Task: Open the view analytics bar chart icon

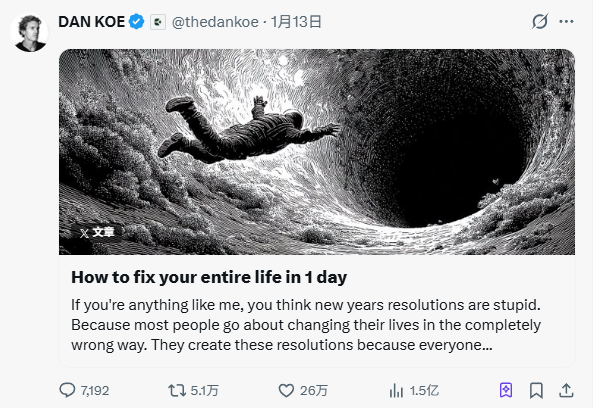Action: pos(396,390)
